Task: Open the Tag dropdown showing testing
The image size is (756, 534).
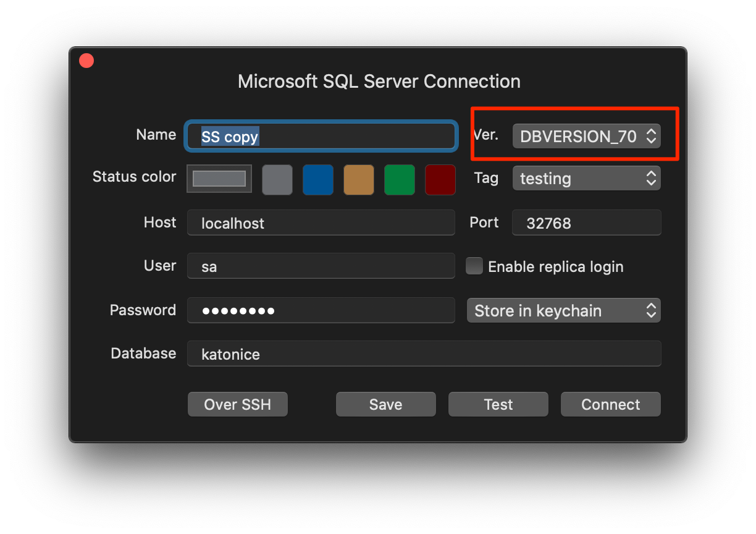Action: [586, 178]
